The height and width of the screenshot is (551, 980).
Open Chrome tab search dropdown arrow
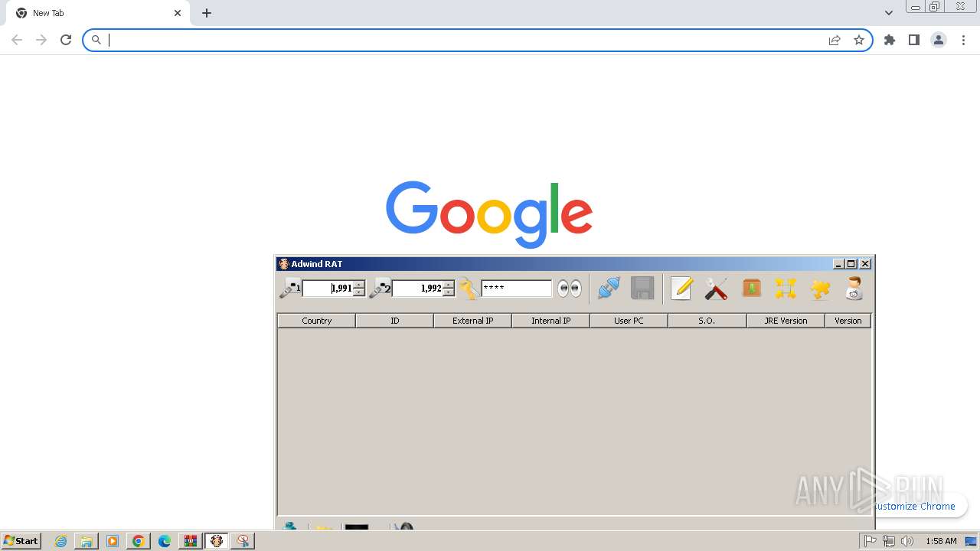pyautogui.click(x=888, y=13)
